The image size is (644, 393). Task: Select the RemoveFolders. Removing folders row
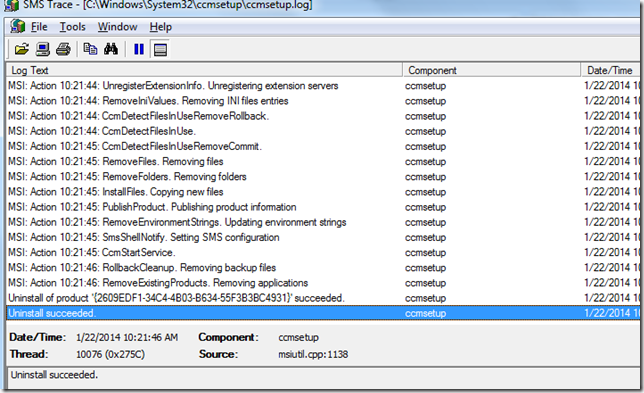(x=323, y=177)
